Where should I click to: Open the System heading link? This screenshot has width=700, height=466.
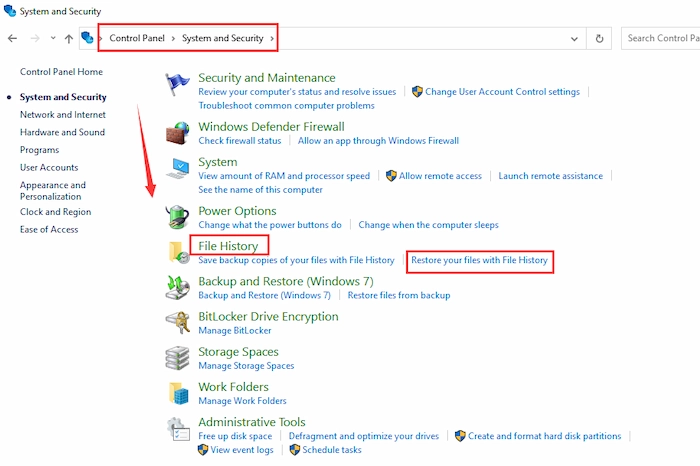218,162
